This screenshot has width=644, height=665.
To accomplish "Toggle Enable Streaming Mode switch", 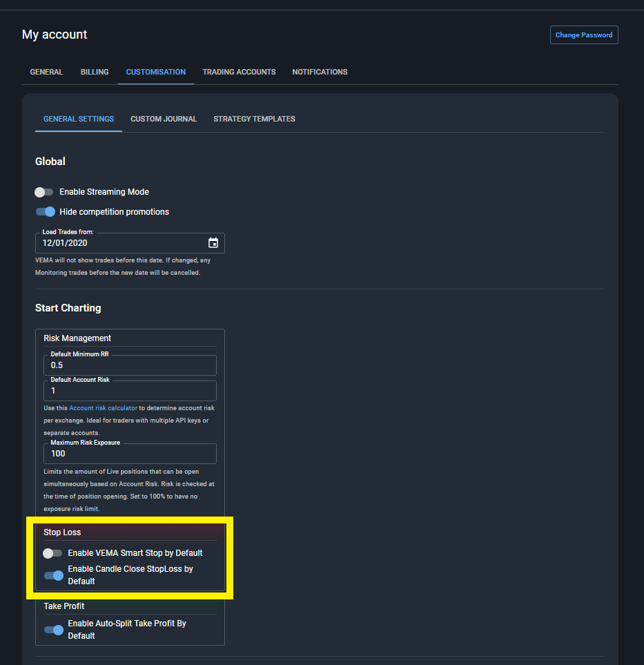I will pos(44,192).
